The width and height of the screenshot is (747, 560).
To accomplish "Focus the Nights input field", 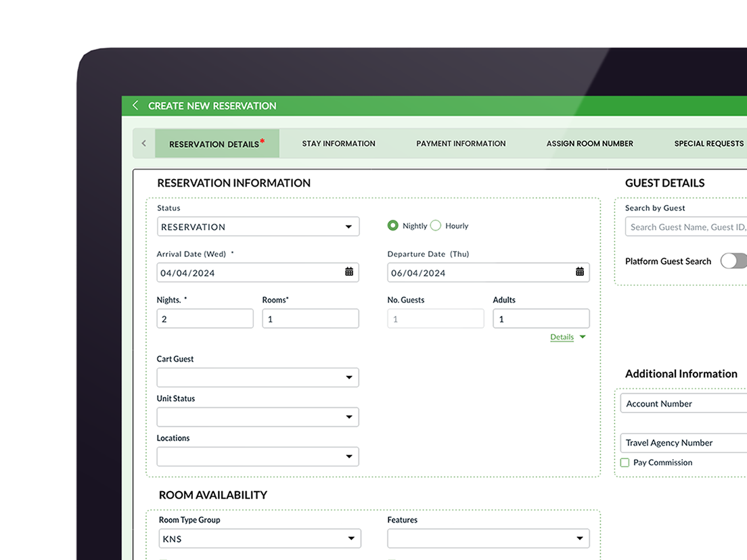I will (x=205, y=319).
